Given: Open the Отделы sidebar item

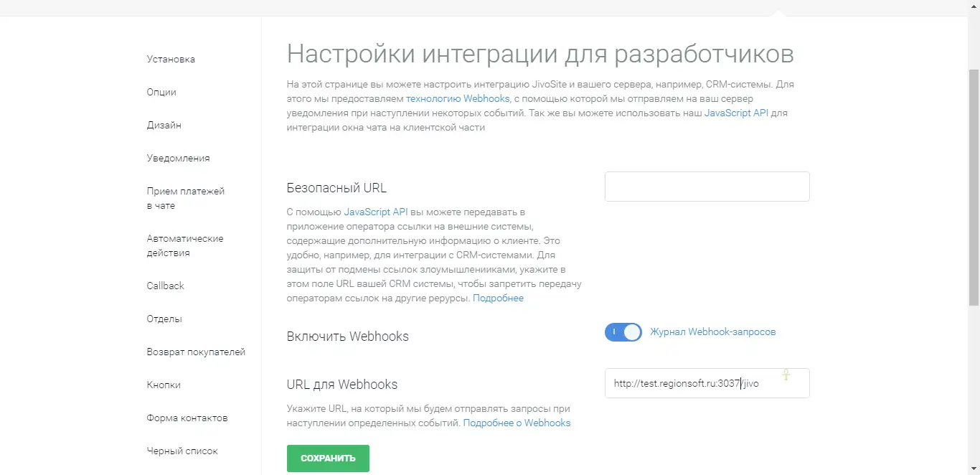Looking at the screenshot, I should coord(164,319).
